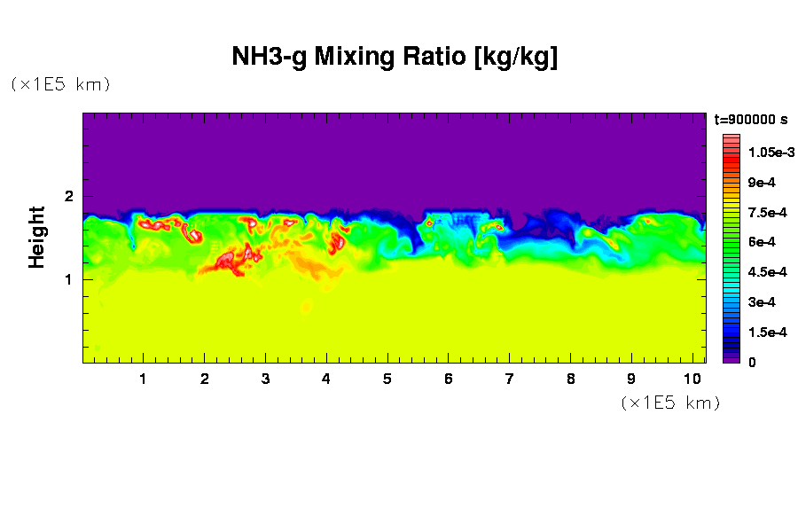The height and width of the screenshot is (532, 798).
Task: Click the x-axis tick label 5
Action: pos(387,379)
